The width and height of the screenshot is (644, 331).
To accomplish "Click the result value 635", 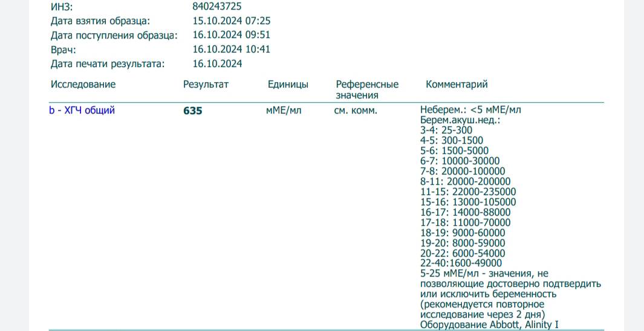I will (193, 111).
